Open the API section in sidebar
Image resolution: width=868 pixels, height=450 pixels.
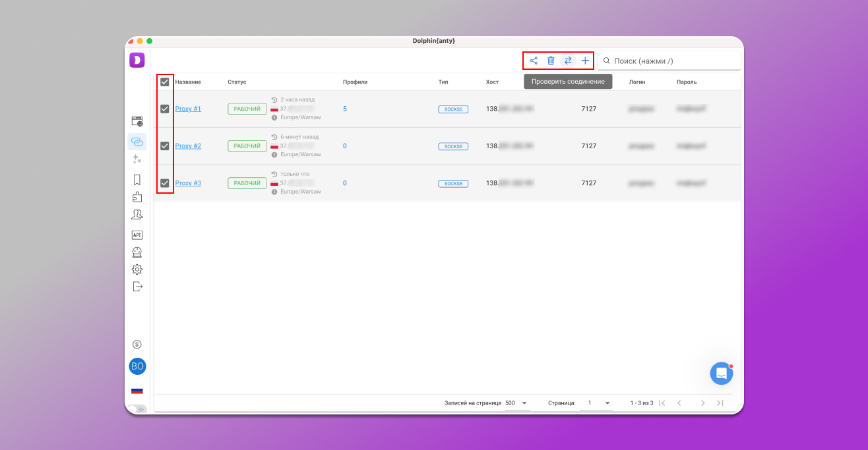(137, 235)
